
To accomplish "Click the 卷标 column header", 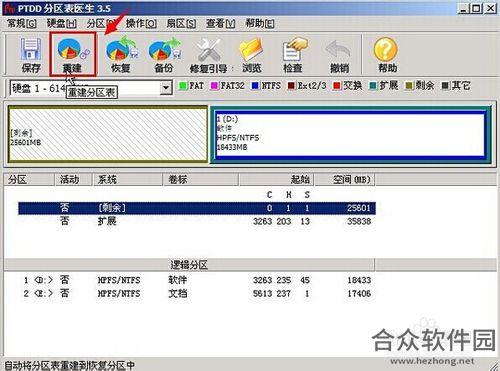I will [201, 179].
